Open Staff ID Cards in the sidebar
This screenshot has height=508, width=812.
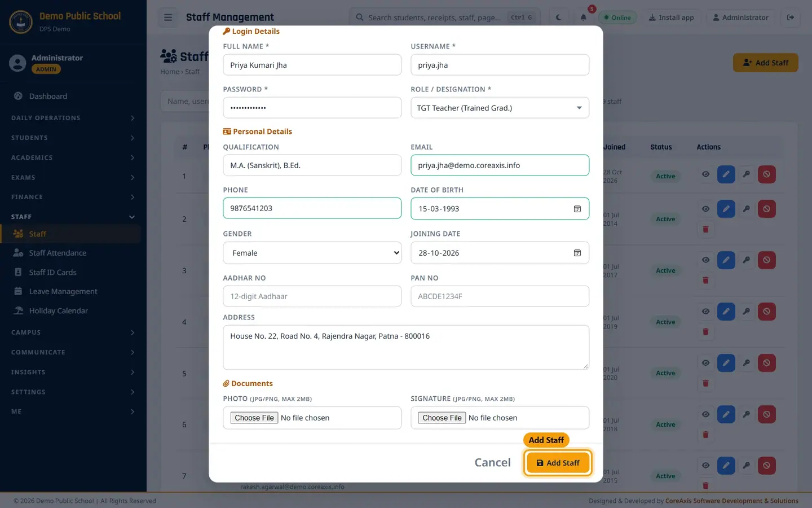(x=71, y=272)
